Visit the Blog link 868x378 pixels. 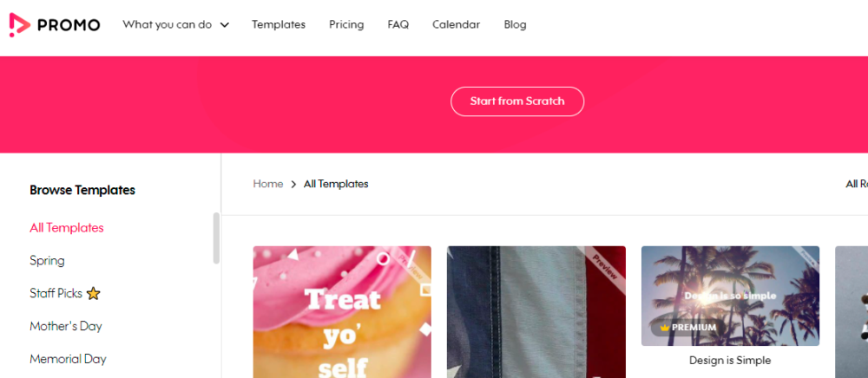[515, 25]
